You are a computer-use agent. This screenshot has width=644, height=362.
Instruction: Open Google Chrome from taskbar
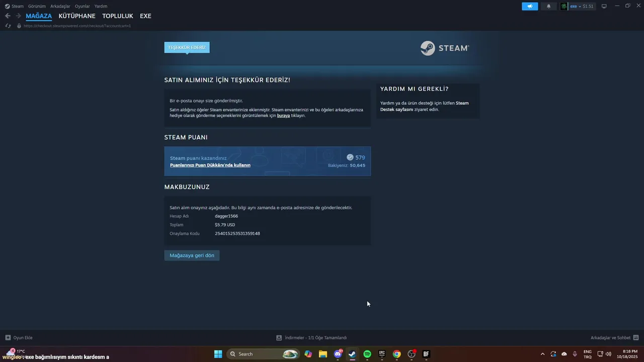(397, 354)
